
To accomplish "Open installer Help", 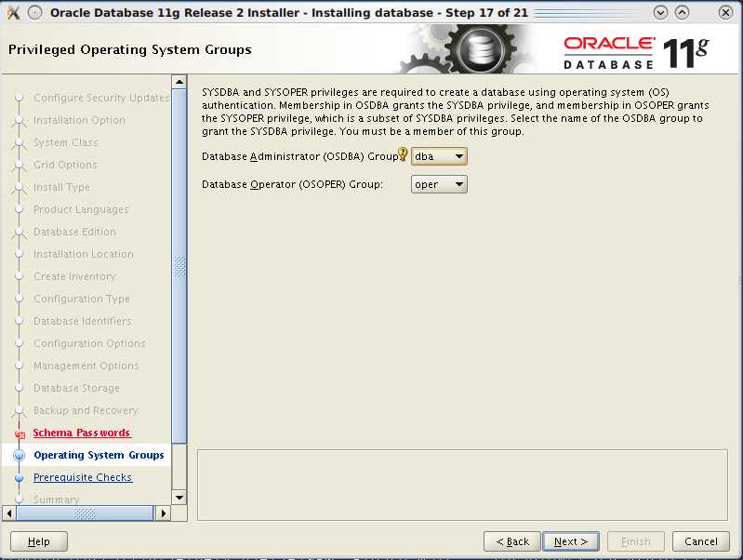I will pos(39,541).
